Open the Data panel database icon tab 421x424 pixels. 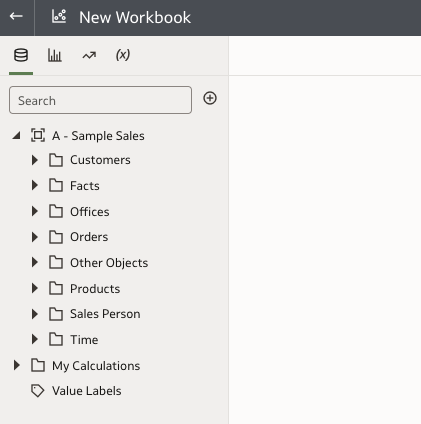[x=21, y=55]
